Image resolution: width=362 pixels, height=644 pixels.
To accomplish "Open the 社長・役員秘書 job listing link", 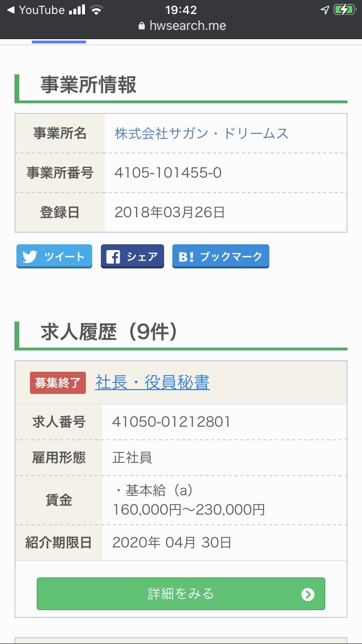I will click(x=153, y=382).
